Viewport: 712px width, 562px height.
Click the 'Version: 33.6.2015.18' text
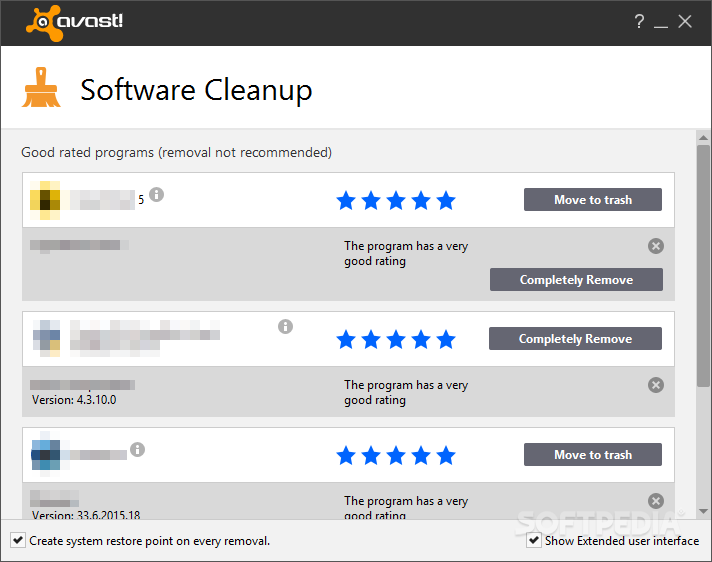tap(86, 515)
